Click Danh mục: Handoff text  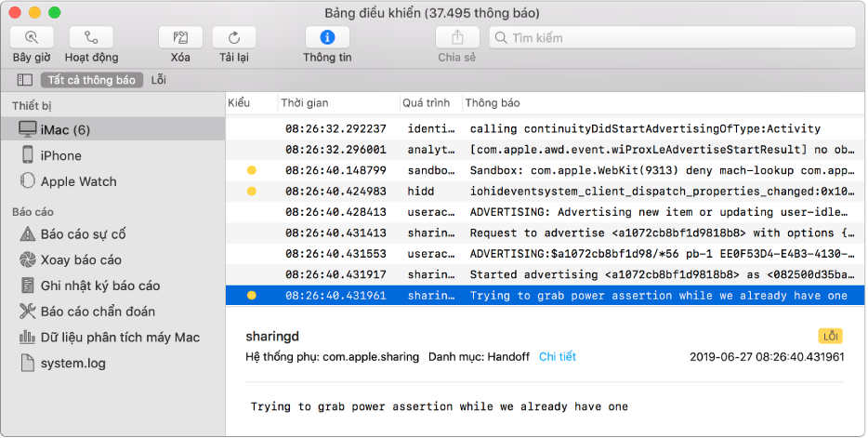pos(479,356)
